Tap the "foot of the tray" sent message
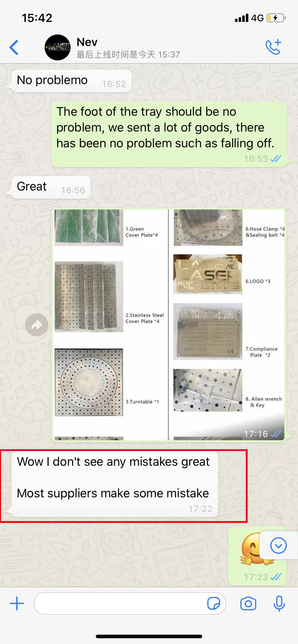The image size is (298, 644). tap(169, 134)
